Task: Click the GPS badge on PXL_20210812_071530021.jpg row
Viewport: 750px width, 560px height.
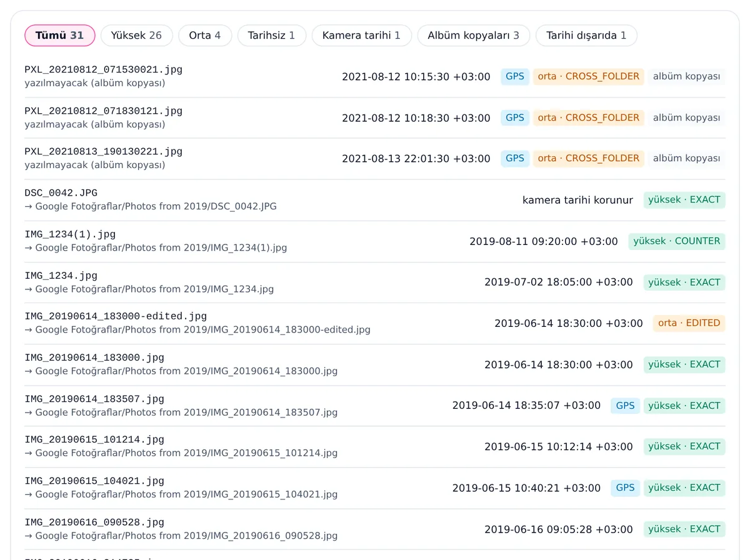Action: pos(515,76)
